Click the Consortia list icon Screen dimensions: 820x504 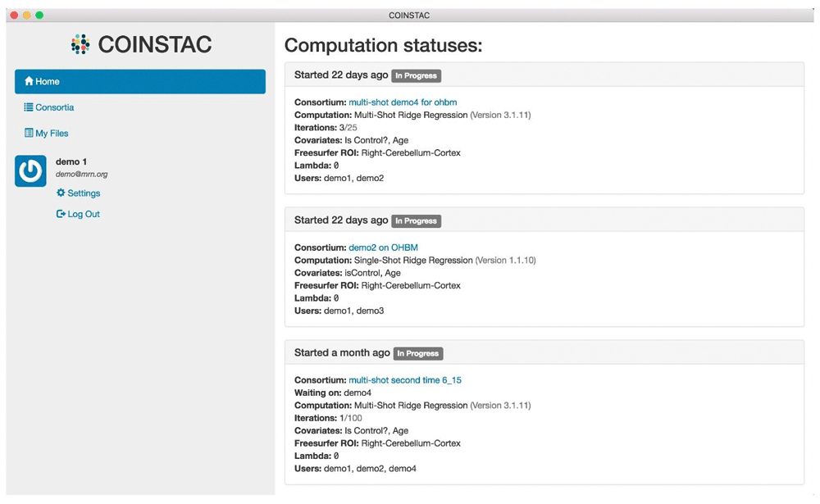pyautogui.click(x=28, y=107)
